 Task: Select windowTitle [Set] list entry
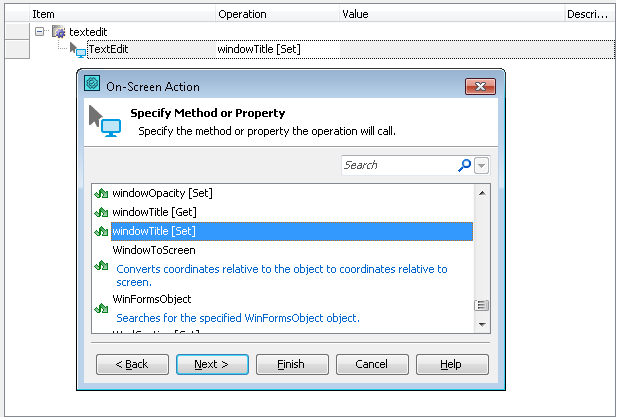[154, 231]
